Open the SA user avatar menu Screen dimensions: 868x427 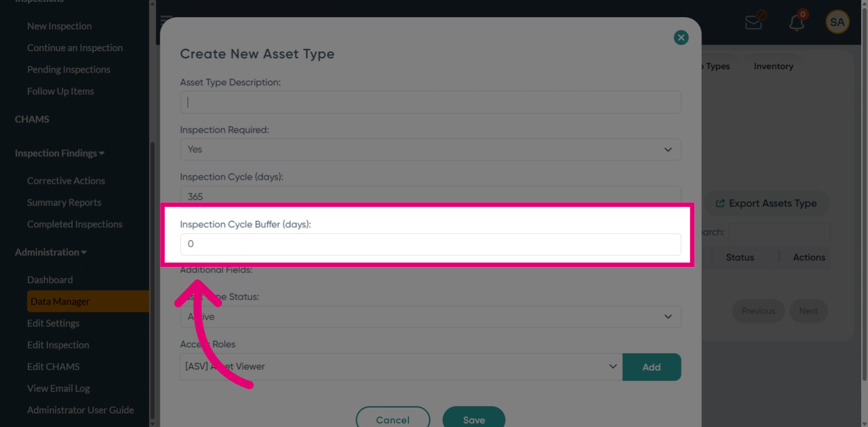837,22
